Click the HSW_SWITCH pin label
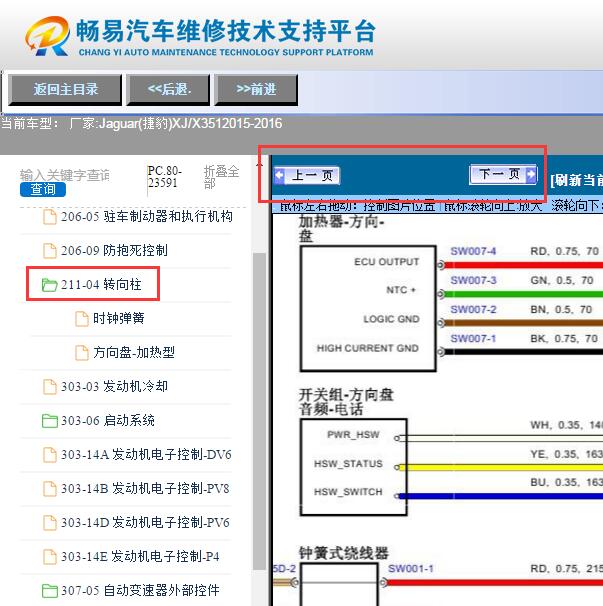 click(348, 492)
